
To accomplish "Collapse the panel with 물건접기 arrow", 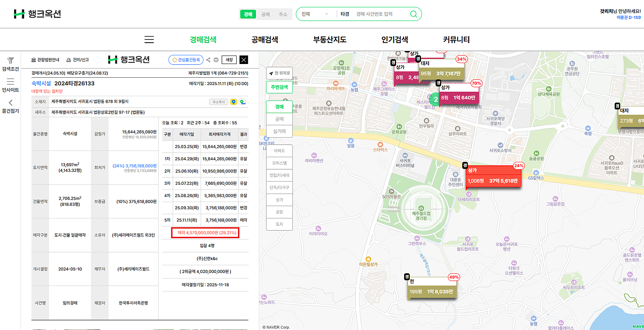I will (x=10, y=103).
